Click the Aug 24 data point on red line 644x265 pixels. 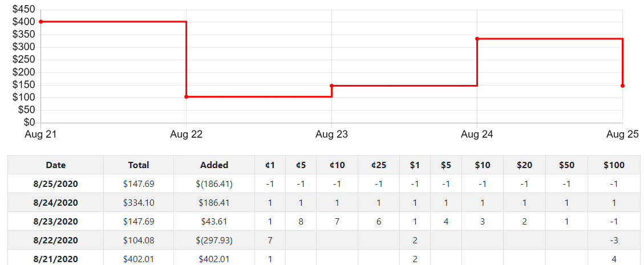(x=477, y=39)
